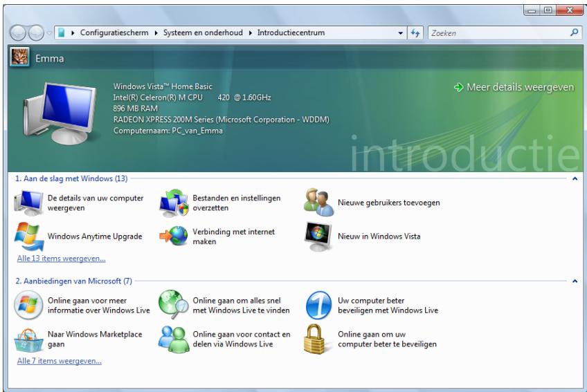The height and width of the screenshot is (392, 587).
Task: Click the 'Bestanden en instellingen overzetten' icon
Action: [174, 203]
